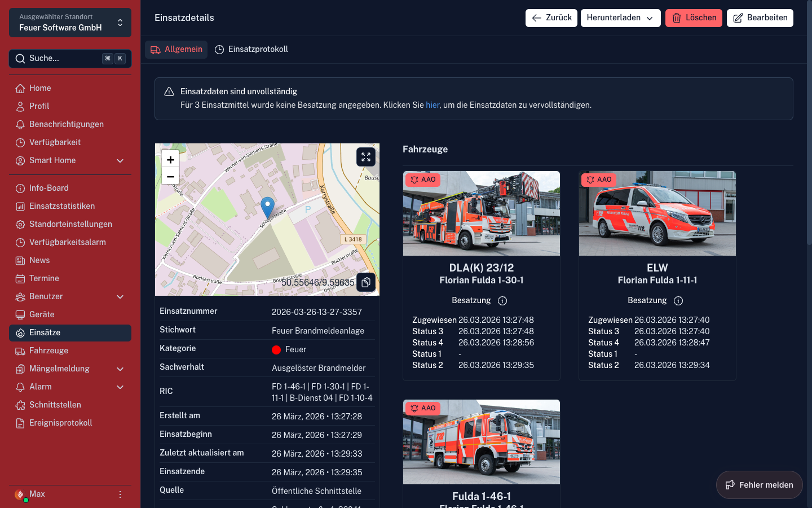Open Einsätze in the sidebar
812x508 pixels.
[x=70, y=333]
